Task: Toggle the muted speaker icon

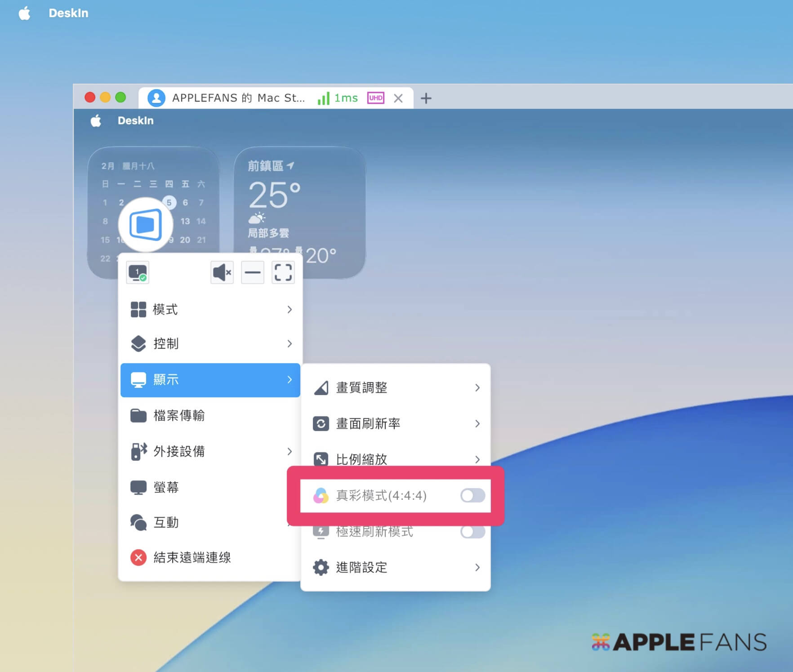Action: tap(222, 272)
